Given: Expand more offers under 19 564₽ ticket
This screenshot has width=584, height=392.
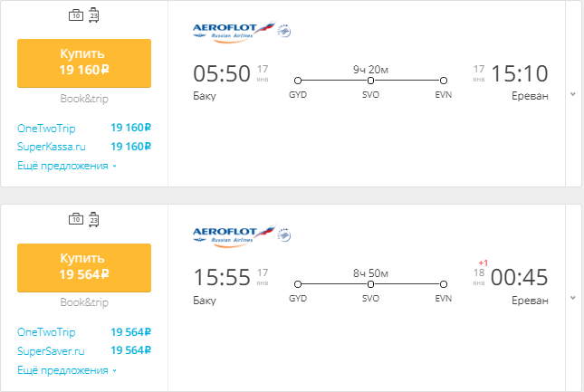Looking at the screenshot, I should 67,370.
